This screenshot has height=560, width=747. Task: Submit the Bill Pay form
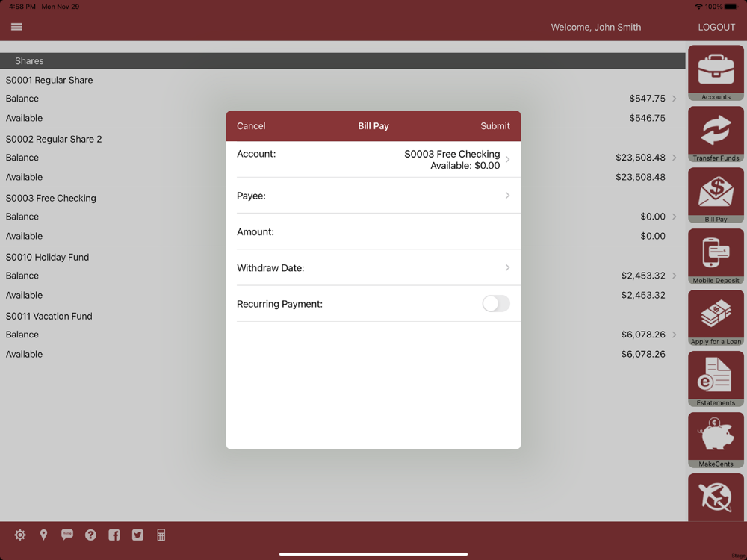pos(495,126)
